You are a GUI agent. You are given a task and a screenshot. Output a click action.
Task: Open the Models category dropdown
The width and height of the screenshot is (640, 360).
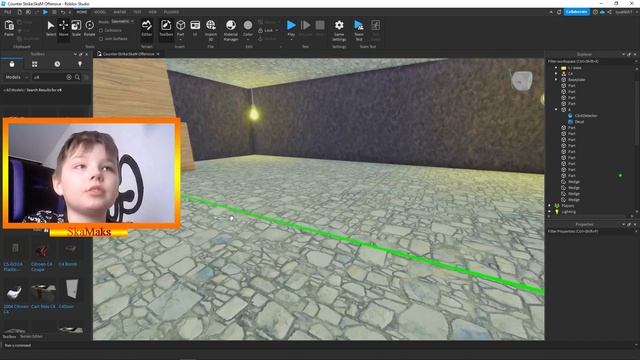pos(16,77)
